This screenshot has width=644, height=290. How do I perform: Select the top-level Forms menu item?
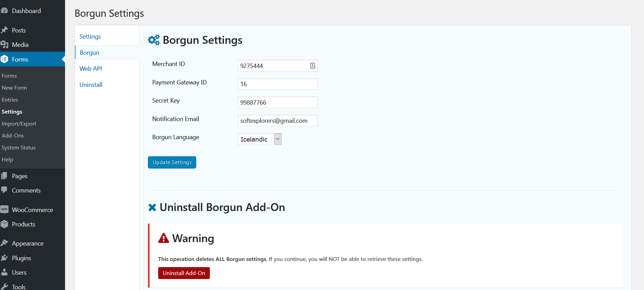[33, 59]
